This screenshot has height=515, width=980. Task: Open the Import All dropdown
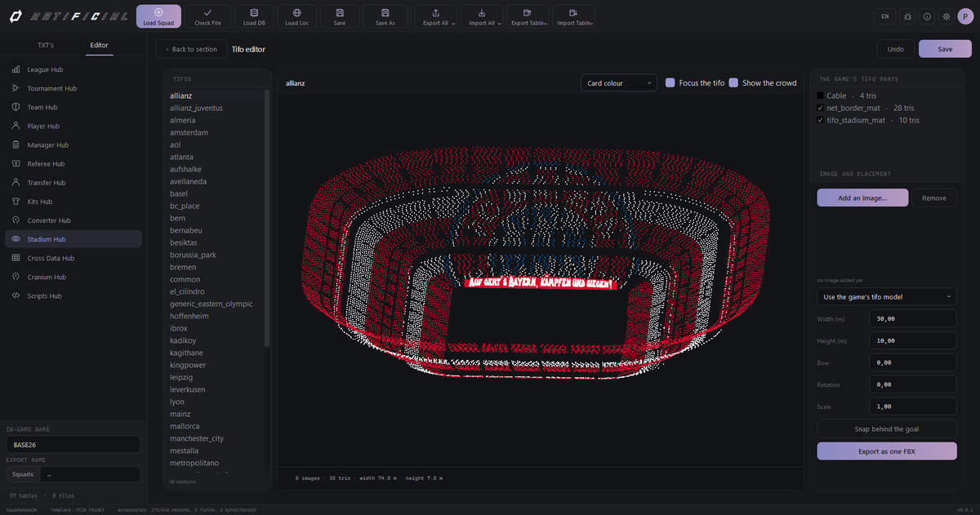[482, 16]
